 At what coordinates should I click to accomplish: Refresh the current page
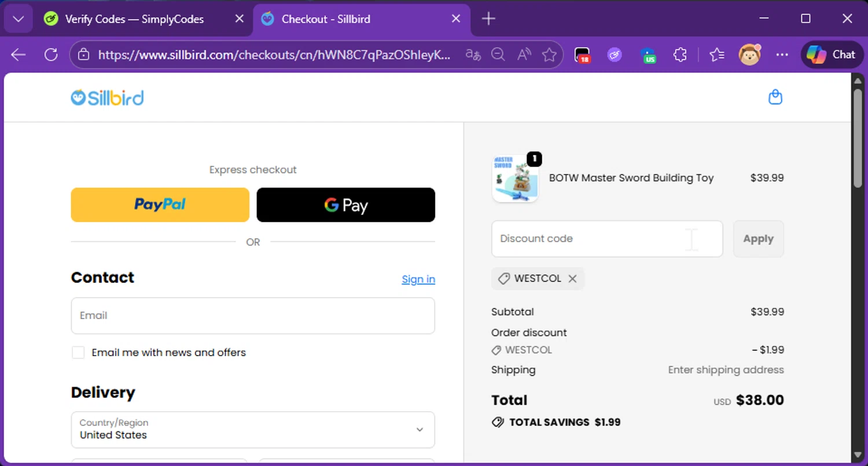[x=51, y=55]
